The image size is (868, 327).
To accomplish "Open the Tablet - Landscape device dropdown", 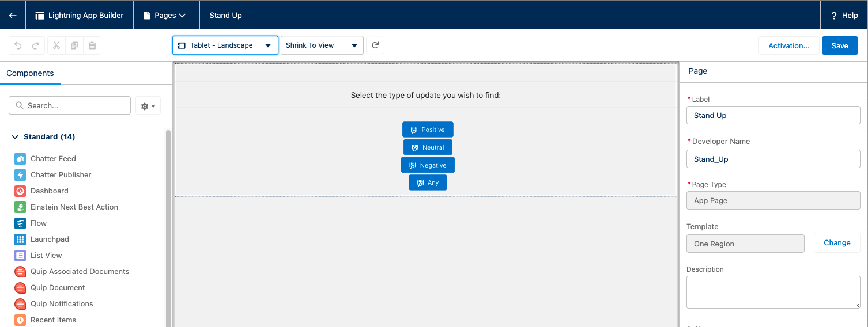I will point(225,45).
